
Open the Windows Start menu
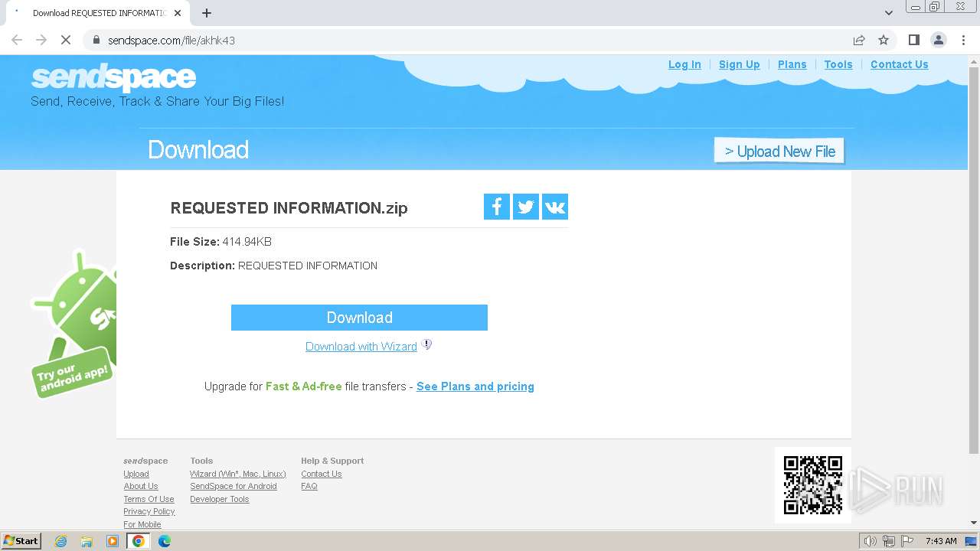coord(21,541)
